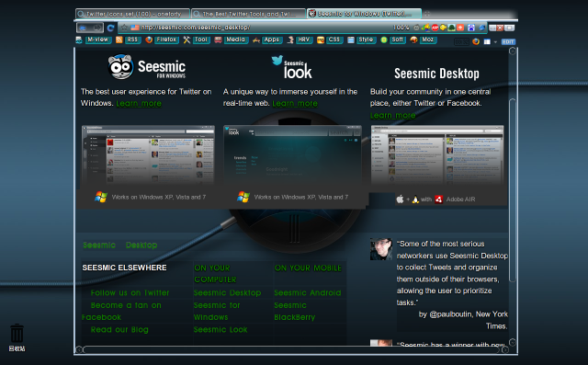Screen dimensions: 588x365
Task: Click the scroll-up button of the vertical scrollbar
Action: coord(513,51)
